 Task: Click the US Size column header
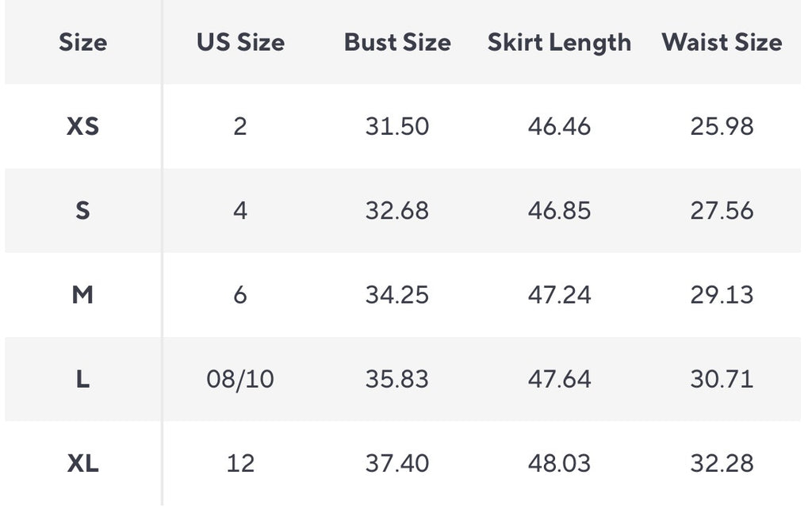240,43
